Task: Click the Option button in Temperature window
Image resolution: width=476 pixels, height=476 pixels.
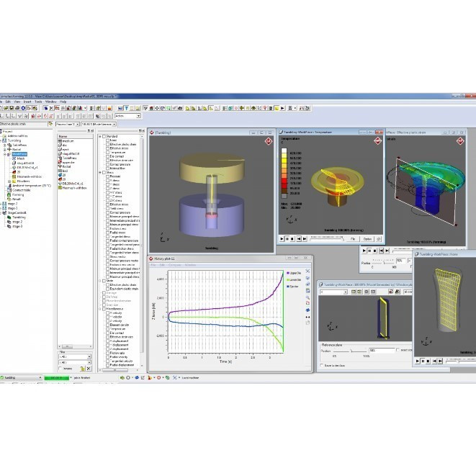Action: [x=367, y=239]
